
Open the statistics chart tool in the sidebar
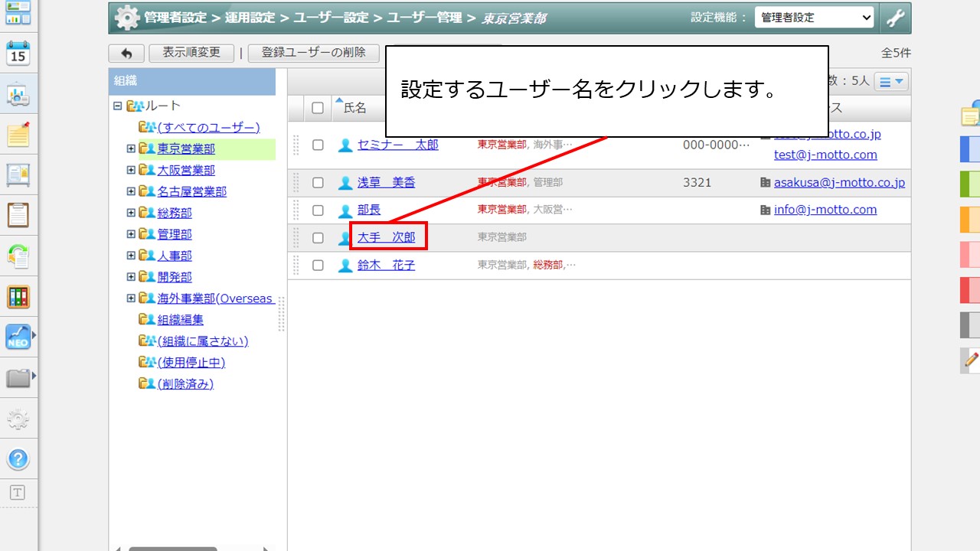pyautogui.click(x=17, y=95)
